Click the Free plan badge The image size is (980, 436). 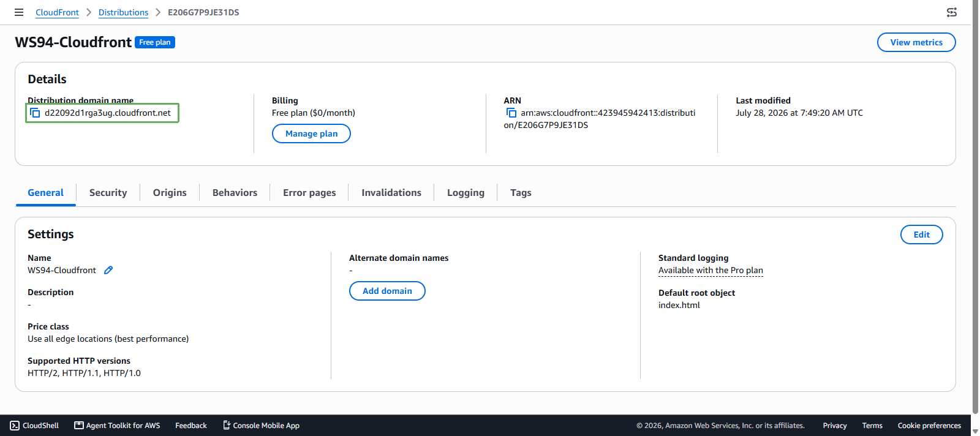[155, 42]
